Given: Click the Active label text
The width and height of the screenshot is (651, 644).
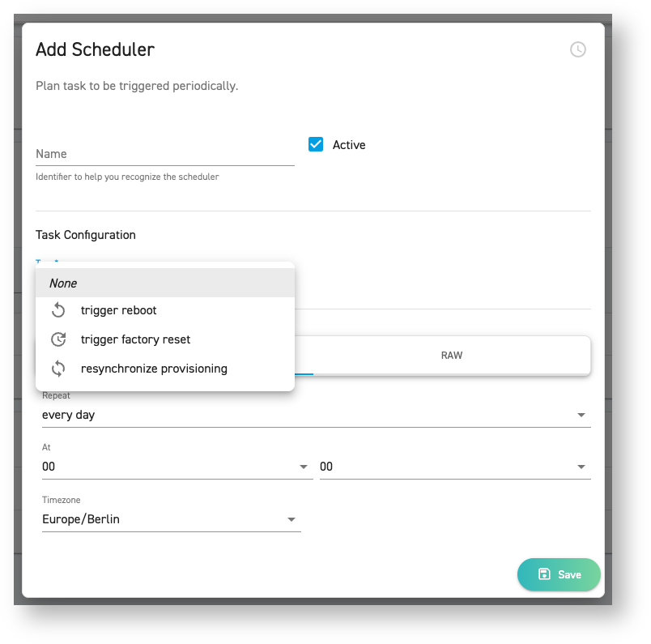Looking at the screenshot, I should 349,145.
